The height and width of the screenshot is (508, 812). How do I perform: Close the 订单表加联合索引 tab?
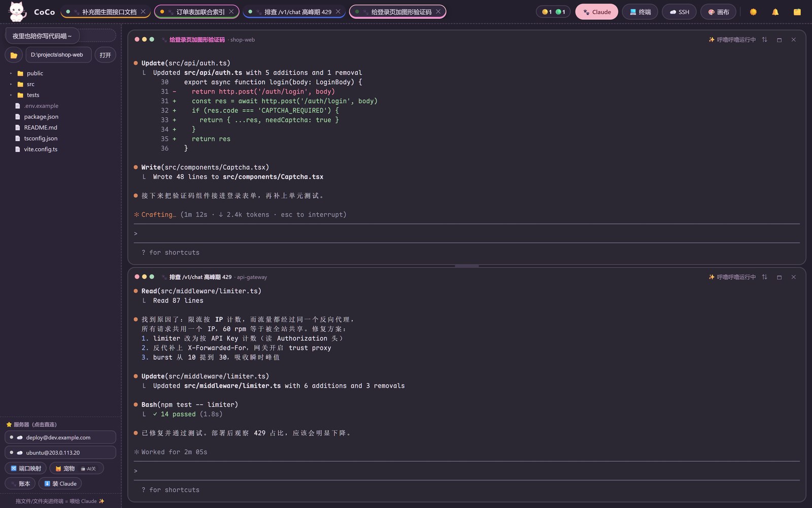231,12
